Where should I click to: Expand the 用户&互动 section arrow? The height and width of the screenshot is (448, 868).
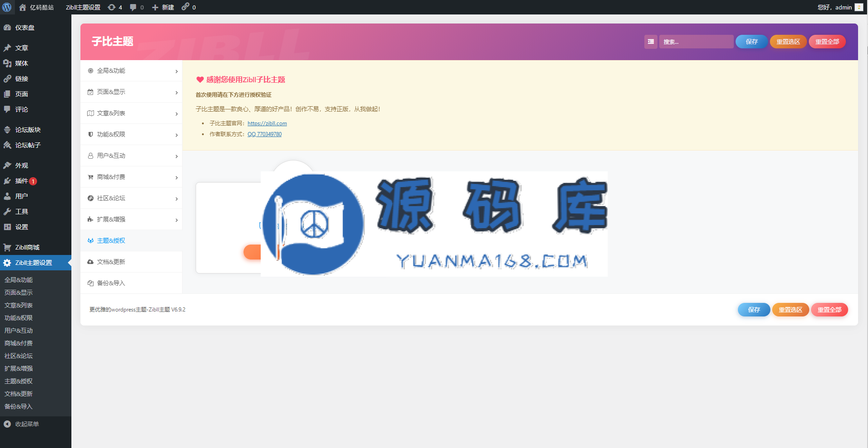coord(177,156)
